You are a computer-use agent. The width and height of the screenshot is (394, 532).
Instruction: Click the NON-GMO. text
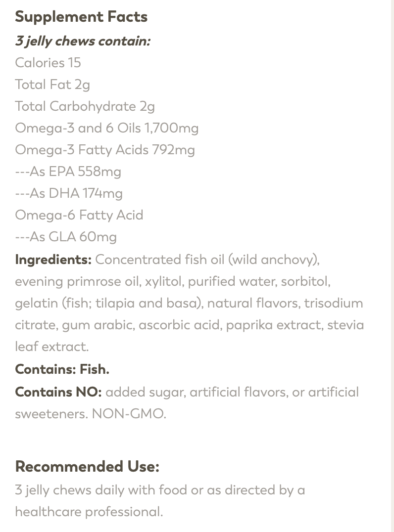[129, 414]
